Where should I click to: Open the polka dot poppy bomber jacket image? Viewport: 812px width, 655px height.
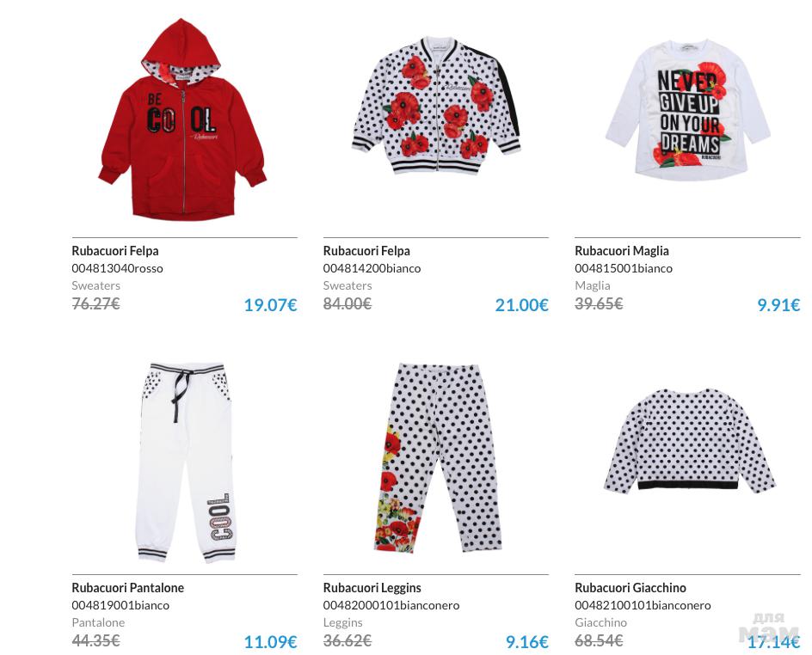tap(436, 106)
